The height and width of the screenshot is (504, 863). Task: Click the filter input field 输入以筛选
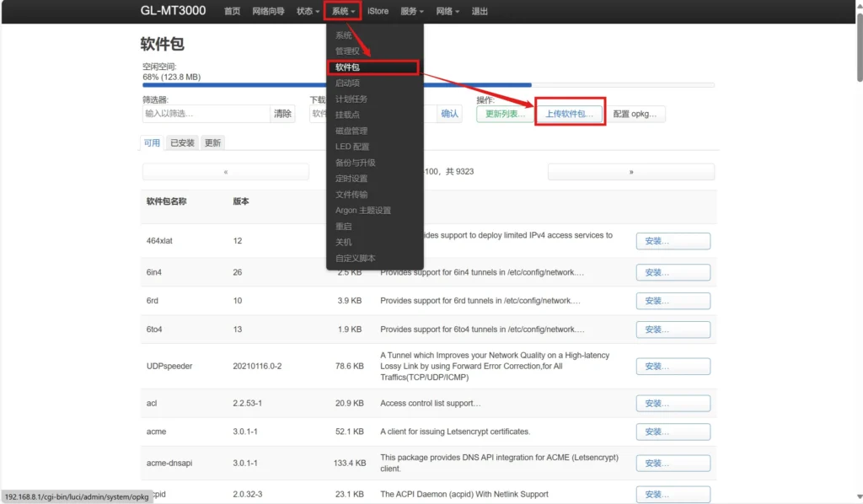click(206, 113)
